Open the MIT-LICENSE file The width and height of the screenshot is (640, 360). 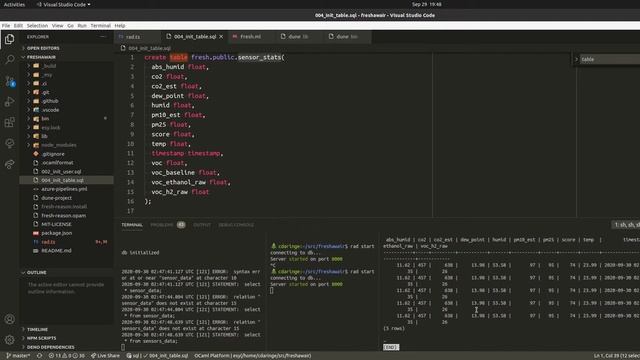(56, 224)
